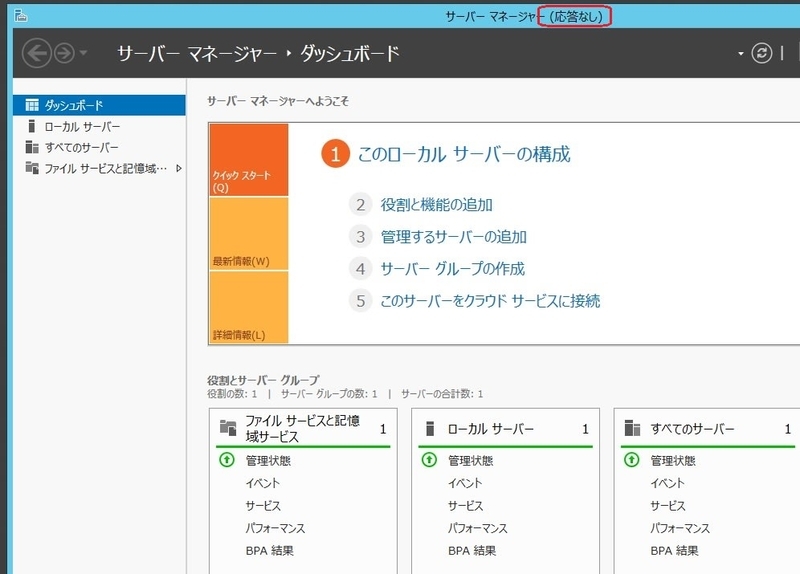Image resolution: width=800 pixels, height=574 pixels.
Task: Click 管理状態 in ファイル サービス tile
Action: [268, 461]
